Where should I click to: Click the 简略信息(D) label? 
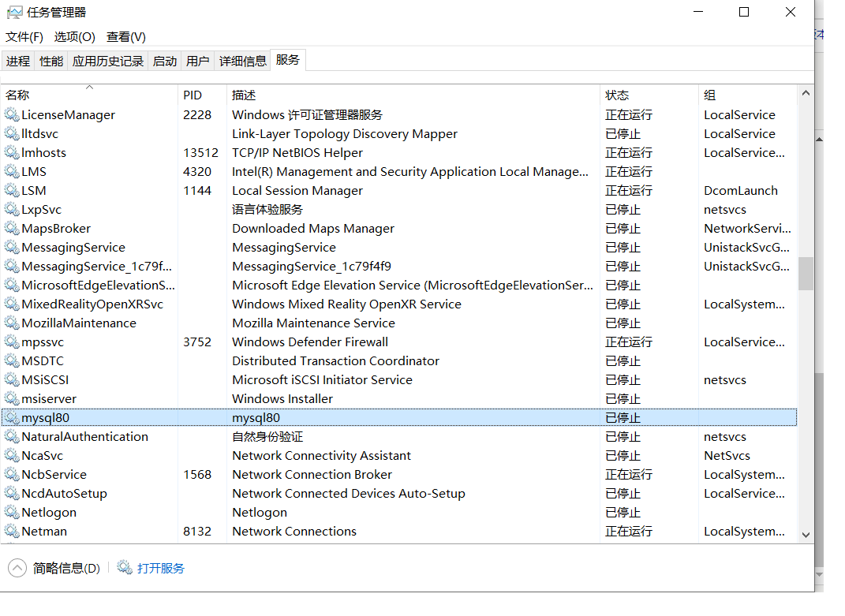coord(66,568)
